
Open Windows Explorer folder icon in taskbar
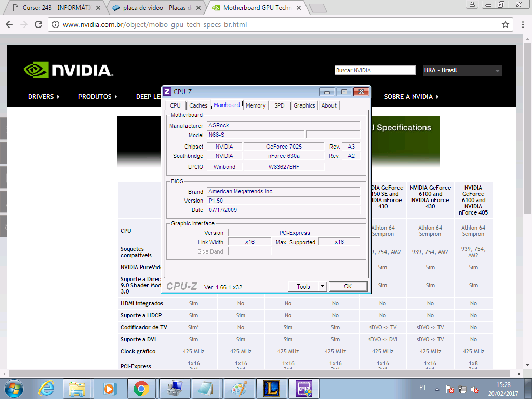(77, 389)
